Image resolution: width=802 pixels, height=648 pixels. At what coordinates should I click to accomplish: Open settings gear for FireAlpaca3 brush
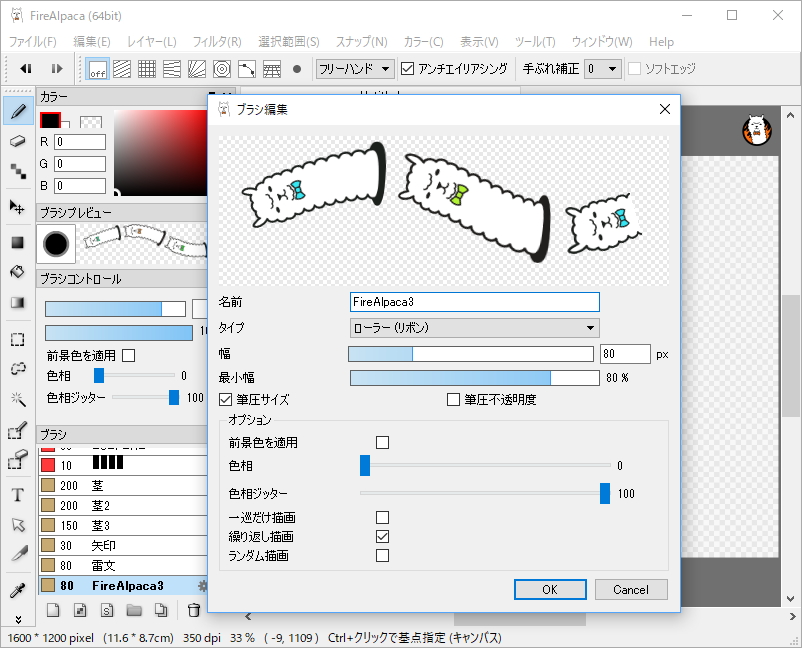pyautogui.click(x=203, y=586)
